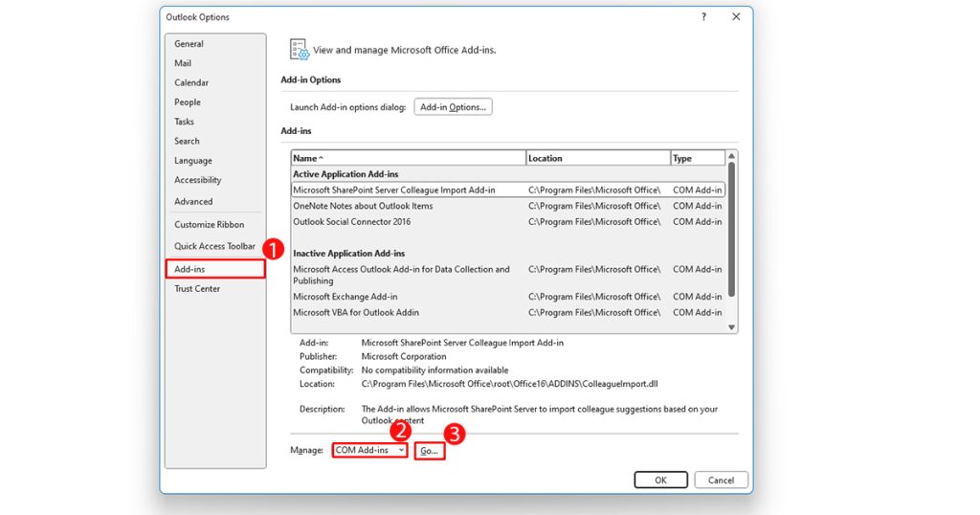Viewport: 980px width, 515px height.
Task: Select Microsoft SharePoint Server Colleague Import Add-in row
Action: (x=507, y=190)
